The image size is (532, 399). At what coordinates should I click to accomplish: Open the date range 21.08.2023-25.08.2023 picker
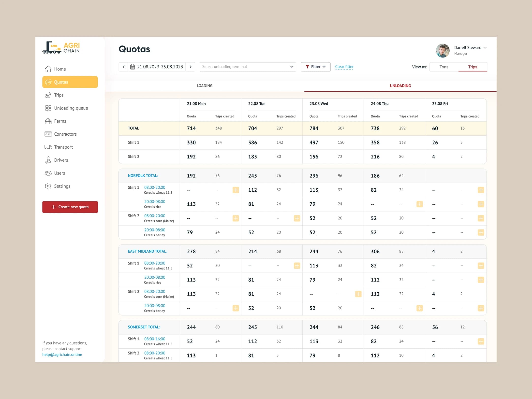coord(157,67)
